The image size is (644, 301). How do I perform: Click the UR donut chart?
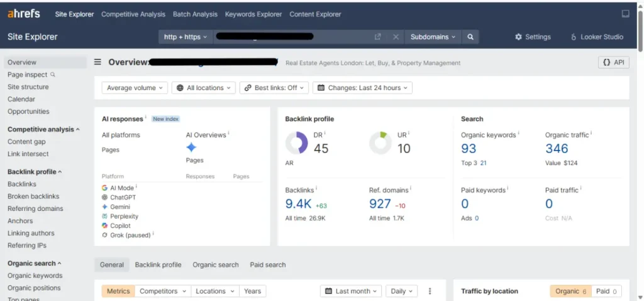[x=380, y=143]
